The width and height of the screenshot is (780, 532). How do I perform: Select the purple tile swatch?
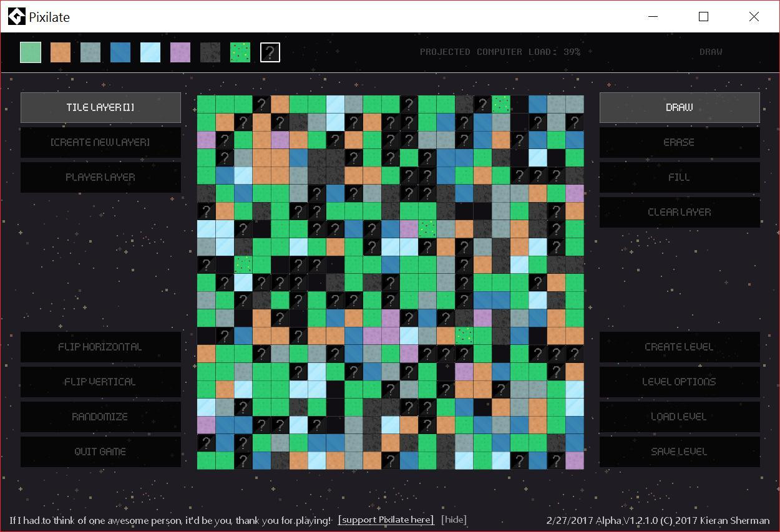click(x=180, y=52)
